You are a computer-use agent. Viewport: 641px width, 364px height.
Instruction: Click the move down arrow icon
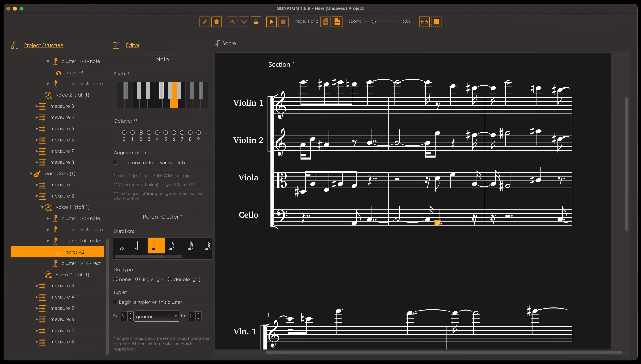[244, 22]
